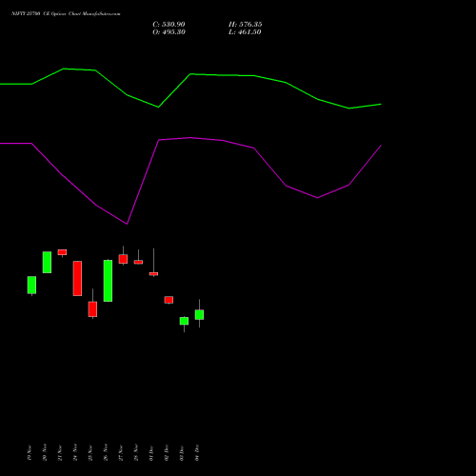Click the close value 'C: 530.90'

pos(169,25)
